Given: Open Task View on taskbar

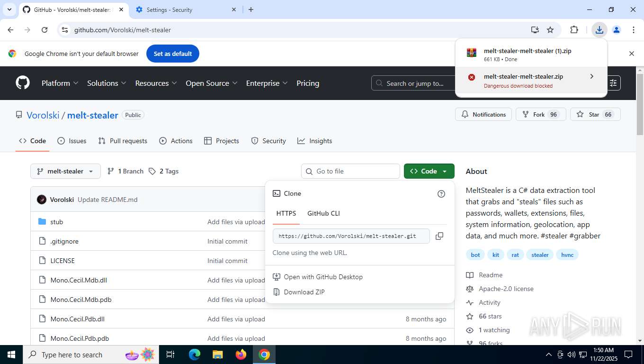Looking at the screenshot, I should (170, 355).
